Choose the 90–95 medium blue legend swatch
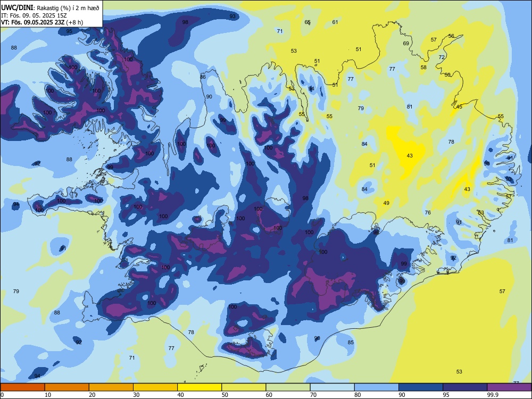This screenshot has height=399, width=532. (x=421, y=387)
